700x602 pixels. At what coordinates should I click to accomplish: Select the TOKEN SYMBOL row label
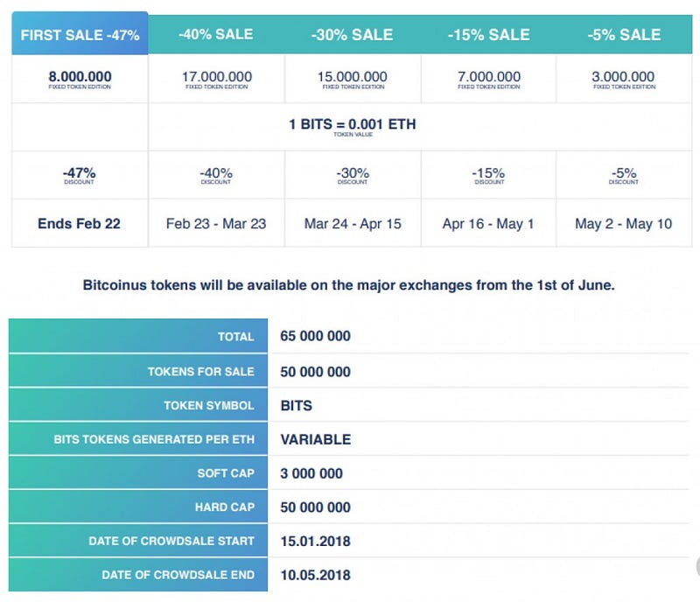pyautogui.click(x=209, y=405)
